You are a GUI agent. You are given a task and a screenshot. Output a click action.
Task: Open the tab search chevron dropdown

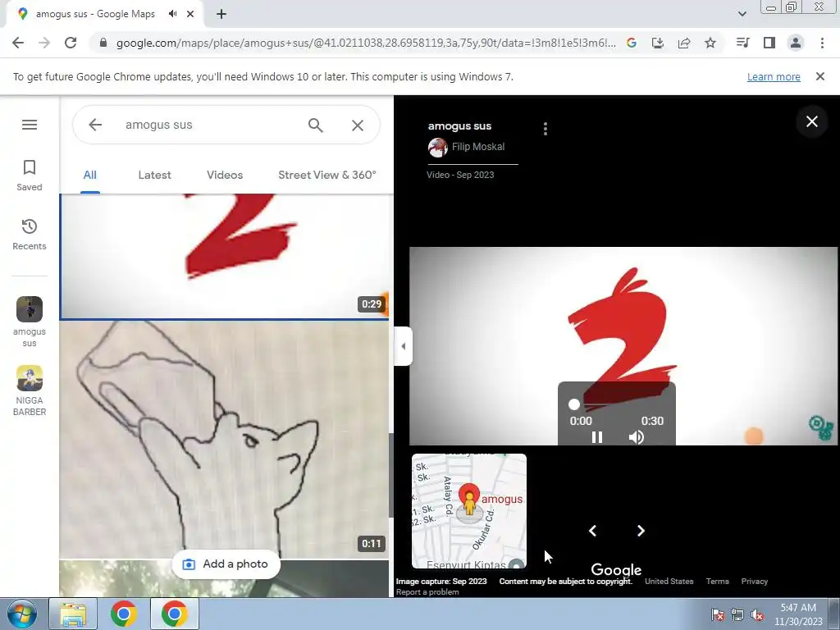pos(742,14)
